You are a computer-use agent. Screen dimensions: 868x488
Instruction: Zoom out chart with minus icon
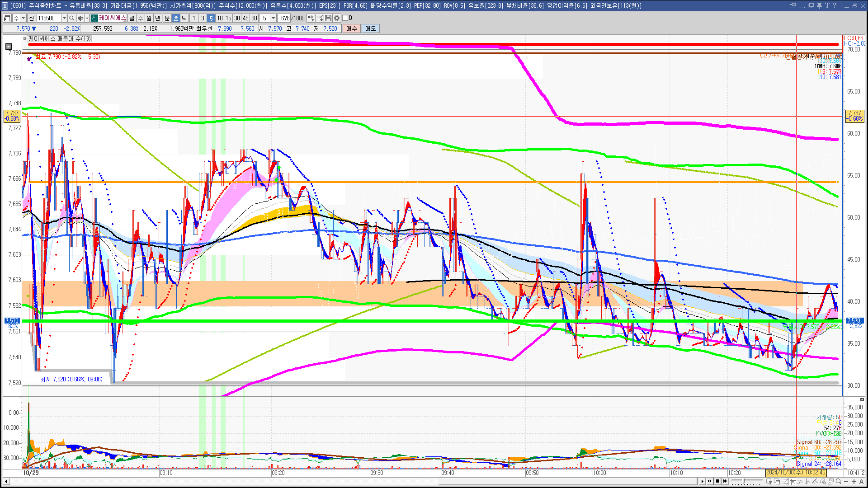pos(846,482)
